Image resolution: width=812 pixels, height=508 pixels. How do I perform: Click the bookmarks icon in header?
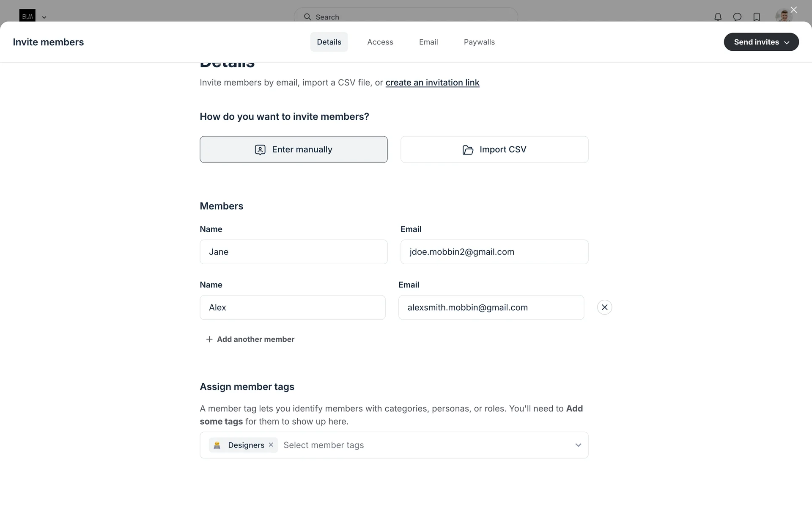tap(757, 17)
